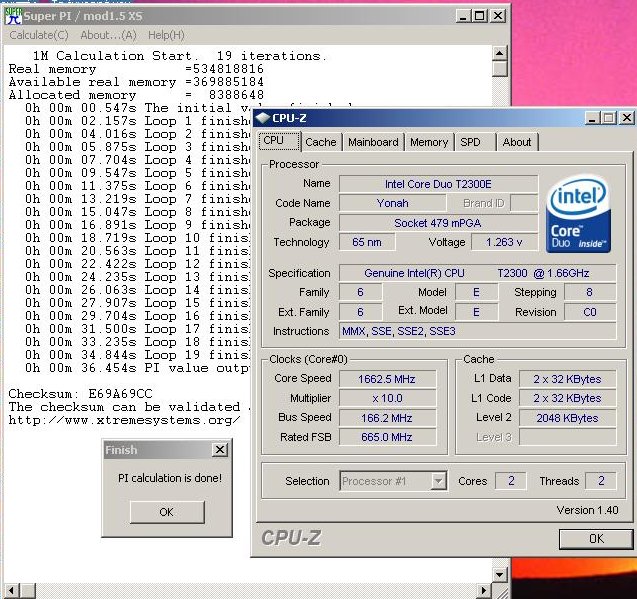Screen dimensions: 637x599
Task: Click the Code Name field showing Yonah
Action: [392, 203]
